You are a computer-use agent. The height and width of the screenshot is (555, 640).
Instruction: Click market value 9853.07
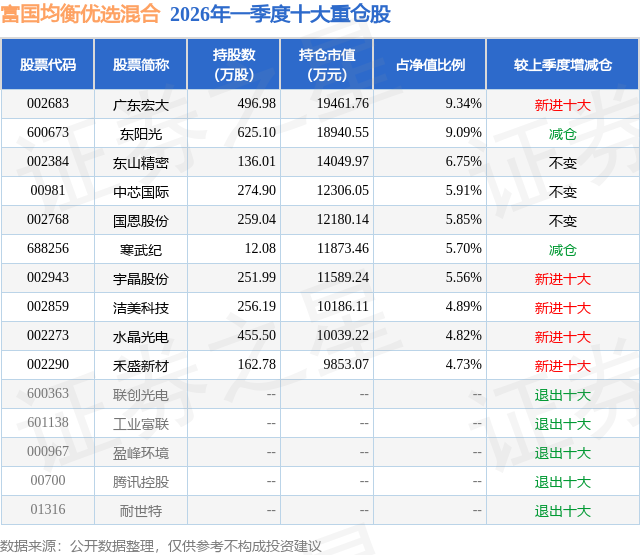(x=346, y=364)
